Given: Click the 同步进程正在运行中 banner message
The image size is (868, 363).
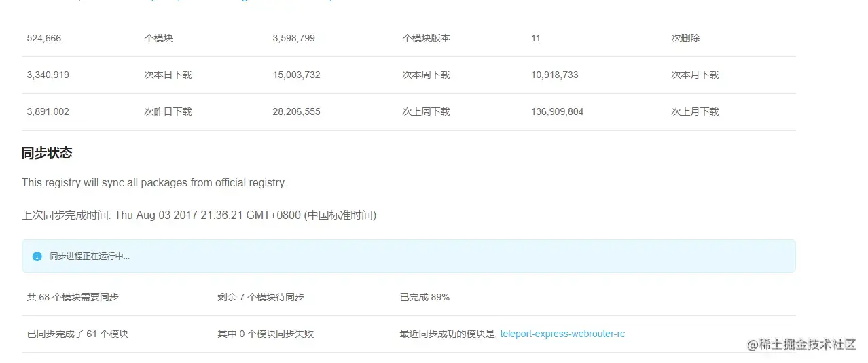Looking at the screenshot, I should [90, 256].
